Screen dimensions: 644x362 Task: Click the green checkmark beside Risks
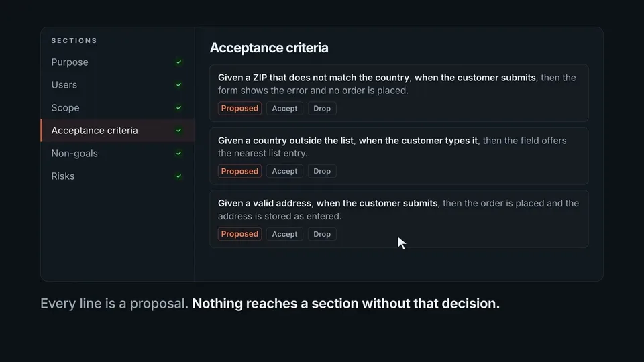point(178,176)
